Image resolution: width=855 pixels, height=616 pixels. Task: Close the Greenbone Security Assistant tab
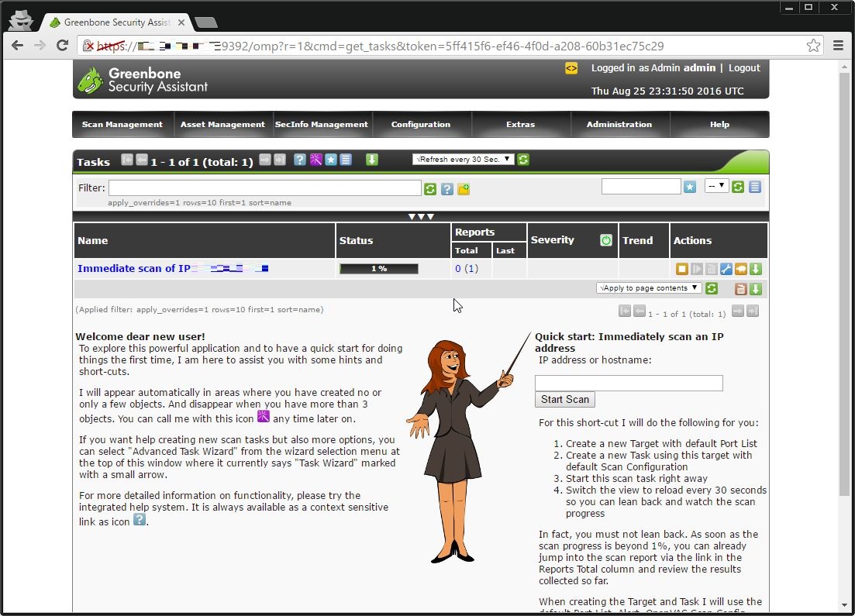[x=181, y=22]
